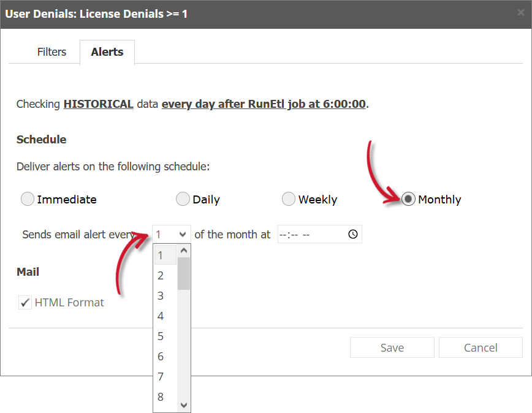Screen dimensions: 532x413
Task: Open the HISTORICAL data link
Action: (x=98, y=104)
